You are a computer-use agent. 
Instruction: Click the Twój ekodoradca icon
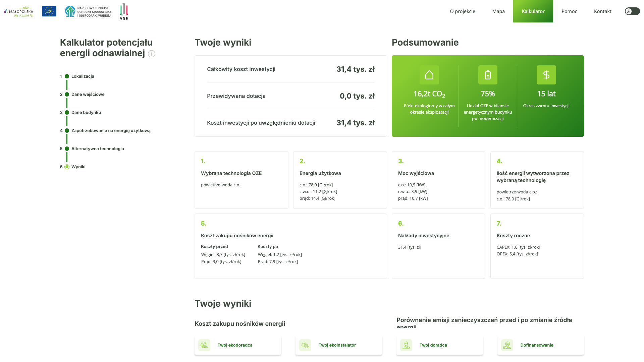(x=204, y=345)
